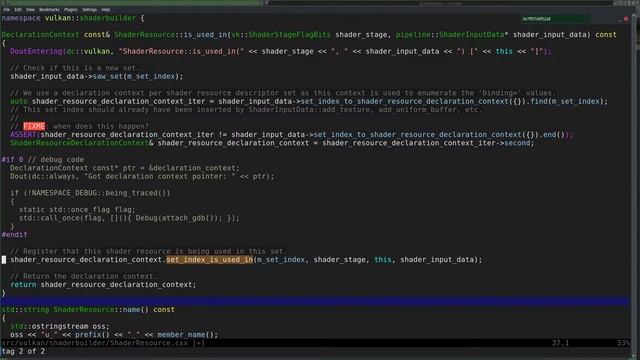The height and width of the screenshot is (360, 640).
Task: Click 'ShaderResource::is_used_in' function name in signature
Action: coord(170,35)
